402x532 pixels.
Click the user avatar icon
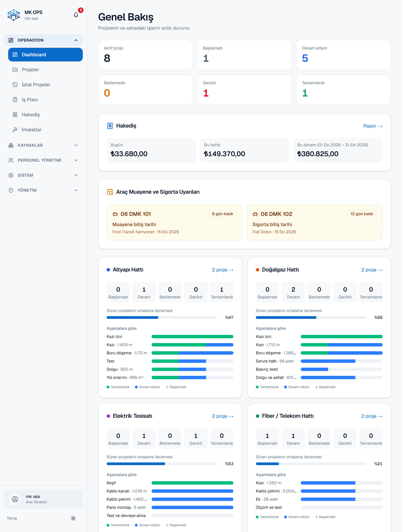point(15,499)
